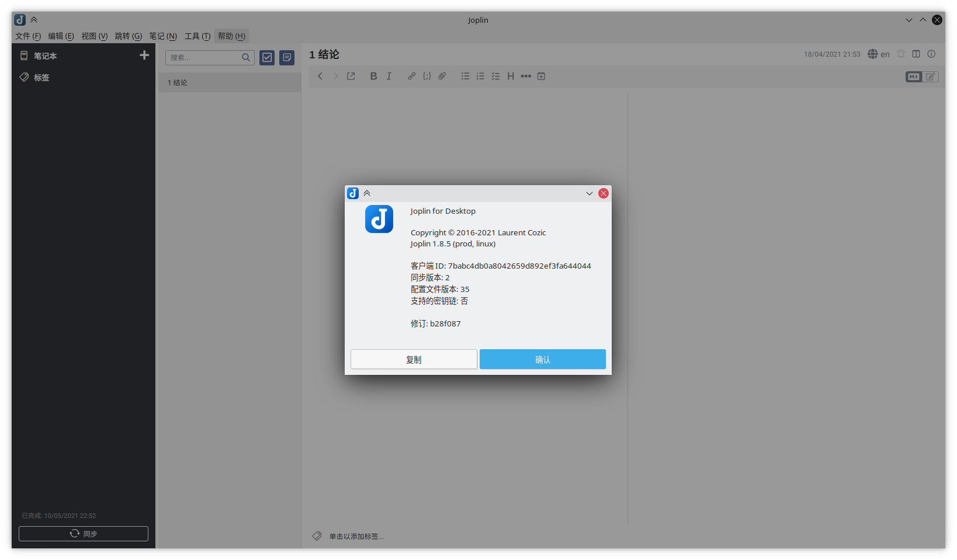Image resolution: width=957 pixels, height=560 pixels.
Task: Open the 帮助 (H) menu
Action: tap(231, 36)
